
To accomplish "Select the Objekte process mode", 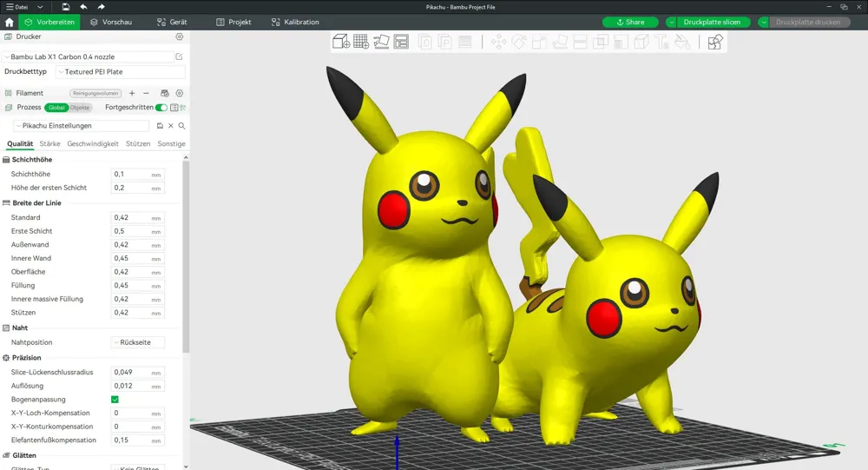I will coord(80,108).
